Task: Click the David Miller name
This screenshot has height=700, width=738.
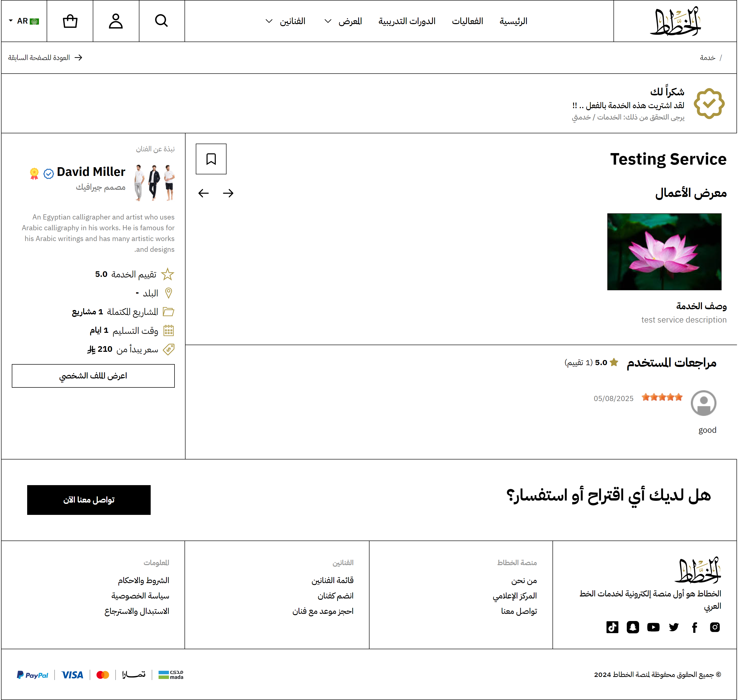Action: pos(91,172)
